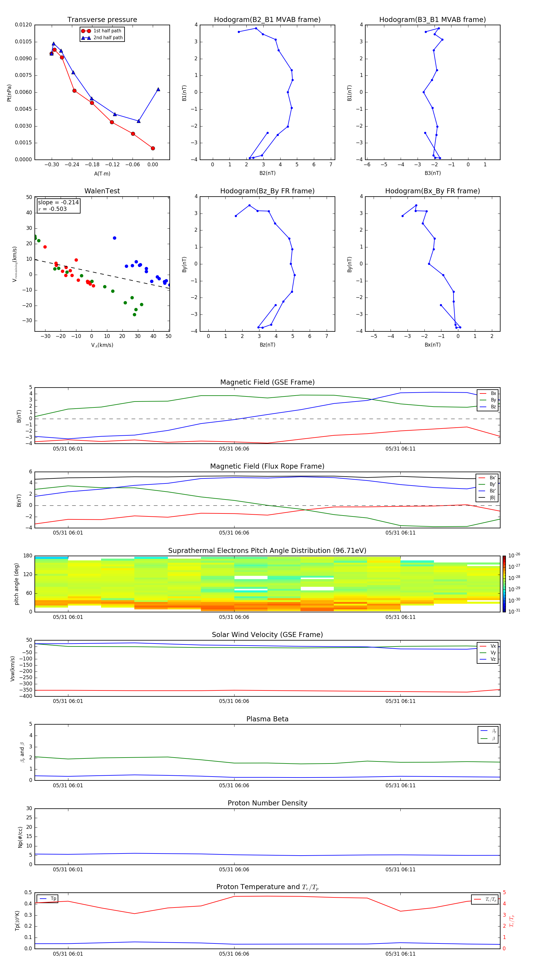This screenshot has width=535, height=980.
Task: Click the 'Solar Wind Velocity (GSE Frame)' title
Action: point(267,635)
